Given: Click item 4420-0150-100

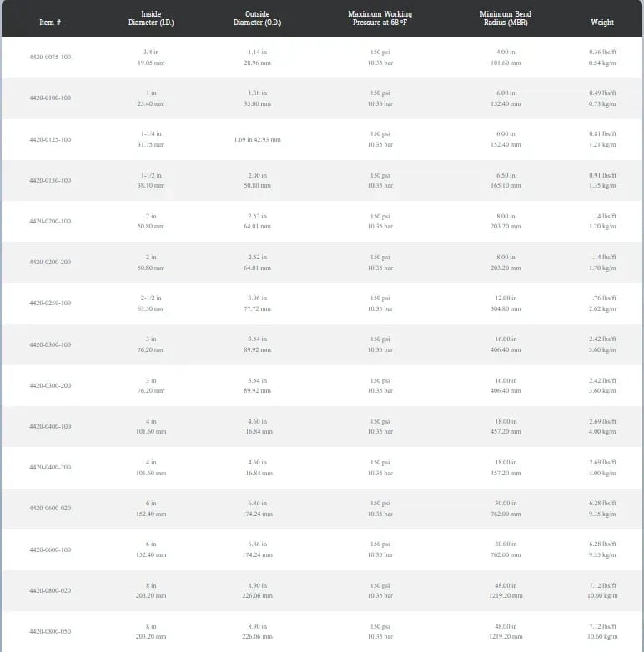Looking at the screenshot, I should [x=50, y=180].
